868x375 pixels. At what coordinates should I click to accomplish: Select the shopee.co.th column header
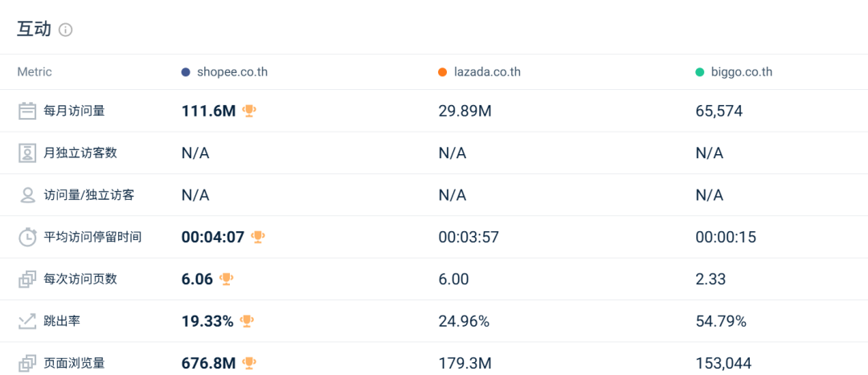coord(232,72)
